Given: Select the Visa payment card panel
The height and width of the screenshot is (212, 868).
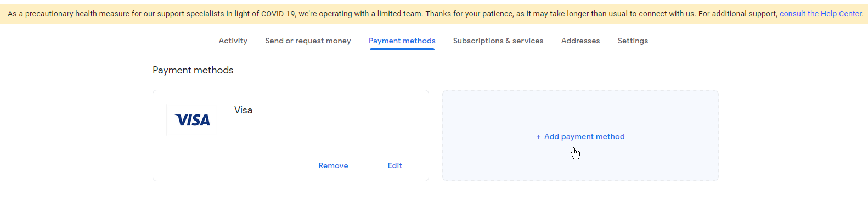Looking at the screenshot, I should (291, 135).
